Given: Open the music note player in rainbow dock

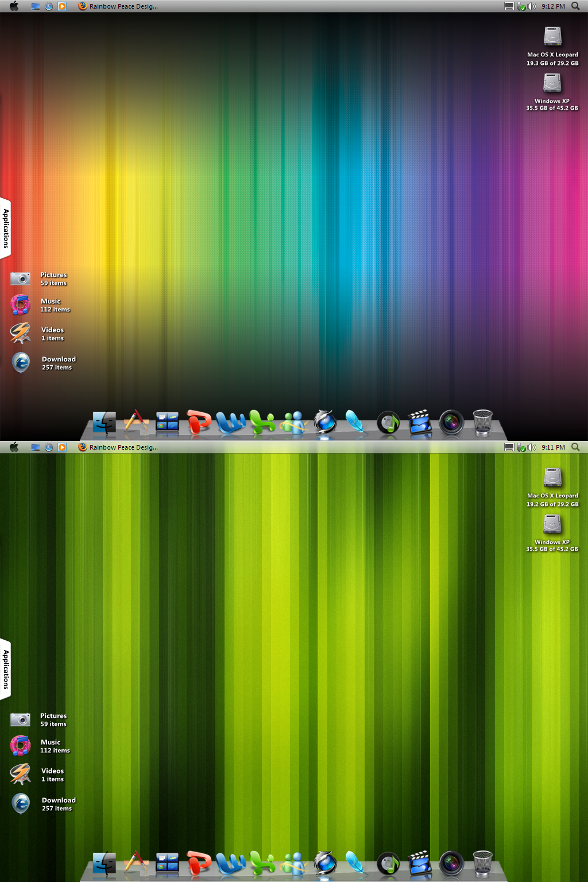Looking at the screenshot, I should pos(388,424).
